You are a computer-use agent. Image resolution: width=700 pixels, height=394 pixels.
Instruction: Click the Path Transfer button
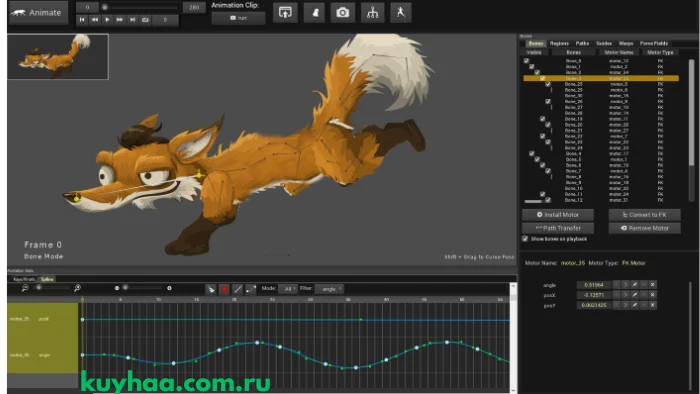point(558,228)
